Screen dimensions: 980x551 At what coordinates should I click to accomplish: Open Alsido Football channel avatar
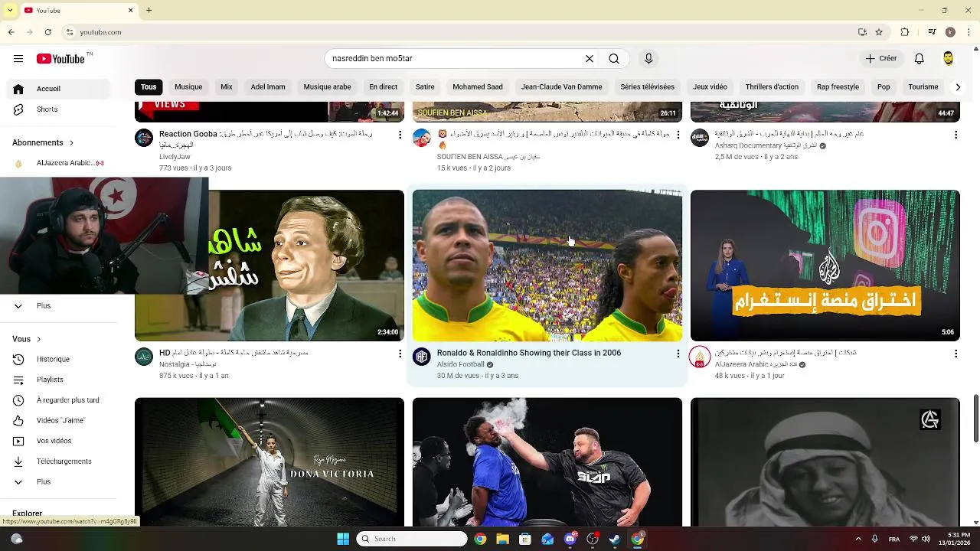(x=422, y=357)
